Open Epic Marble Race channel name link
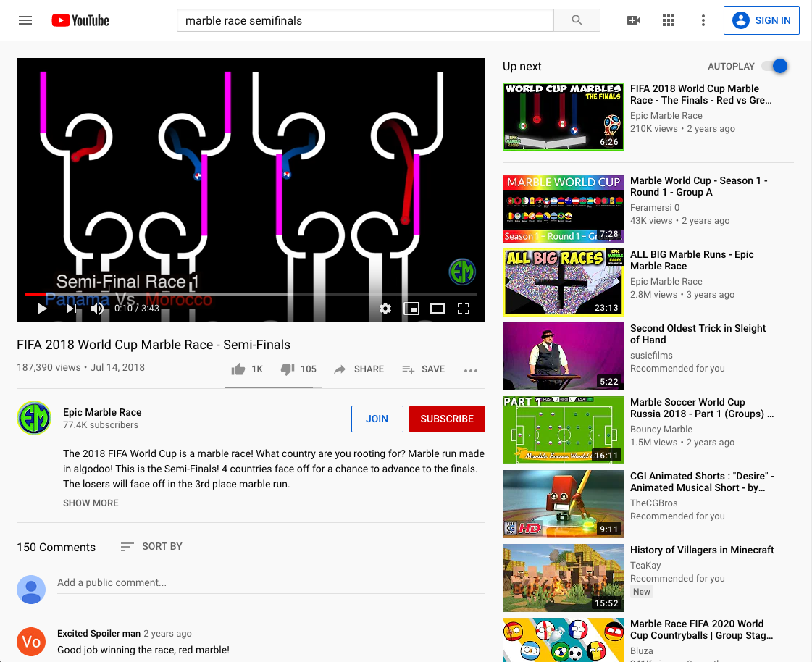812x662 pixels. click(x=102, y=412)
